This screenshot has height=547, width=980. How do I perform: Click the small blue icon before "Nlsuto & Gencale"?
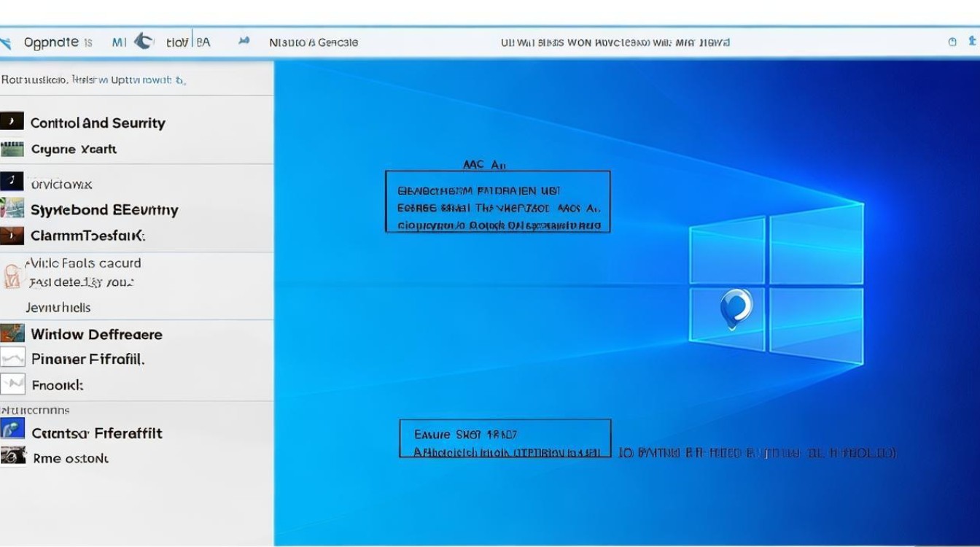click(244, 42)
